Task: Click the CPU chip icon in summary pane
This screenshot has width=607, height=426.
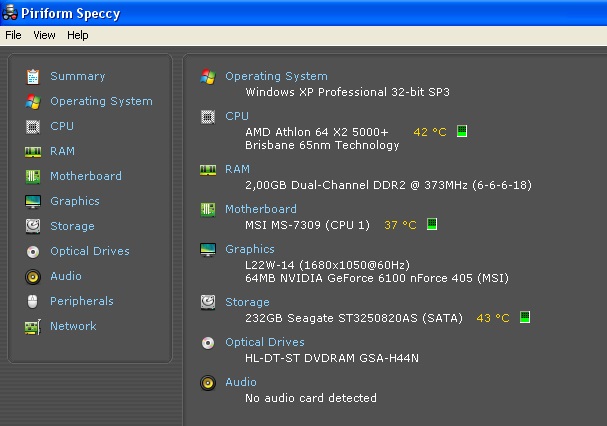Action: click(208, 117)
